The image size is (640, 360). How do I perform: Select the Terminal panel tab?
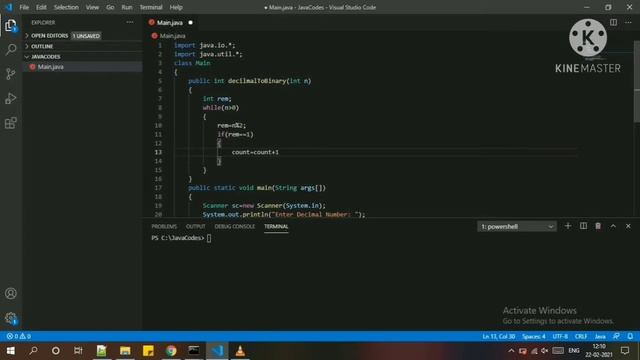pos(276,227)
